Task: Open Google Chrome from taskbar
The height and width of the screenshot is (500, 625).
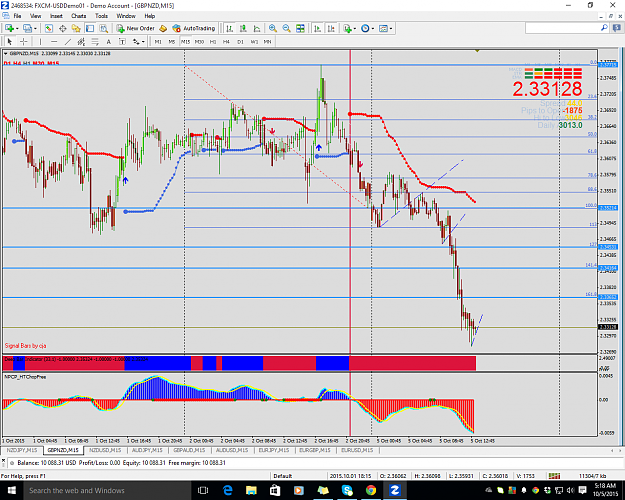Action: tap(371, 490)
